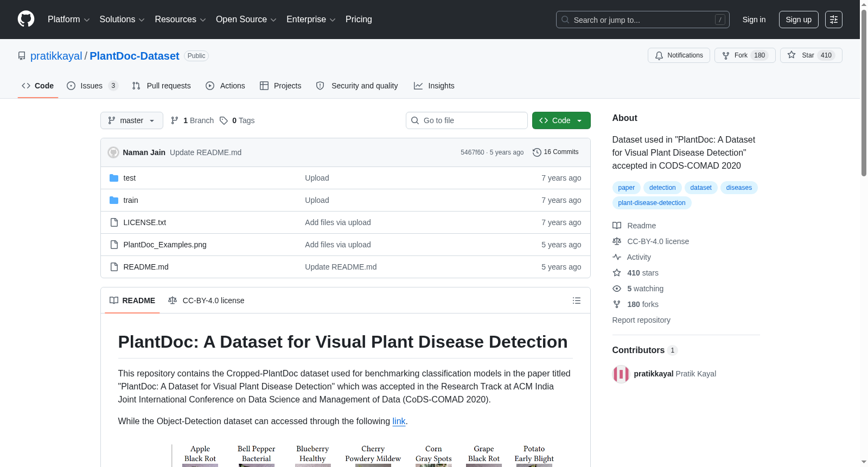Viewport: 868px width, 467px height.
Task: Click the tag icon next to Tags
Action: point(224,120)
